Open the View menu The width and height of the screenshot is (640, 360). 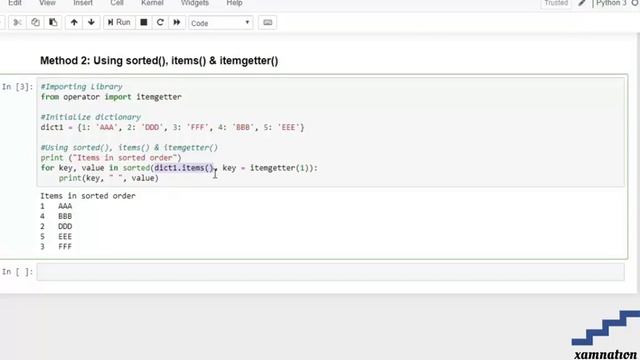(x=47, y=3)
